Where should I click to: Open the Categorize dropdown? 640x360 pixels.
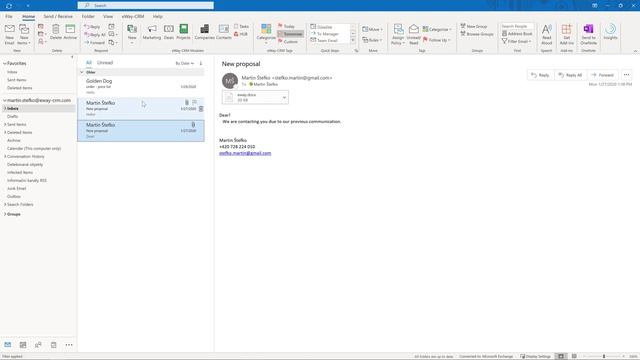pos(437,29)
